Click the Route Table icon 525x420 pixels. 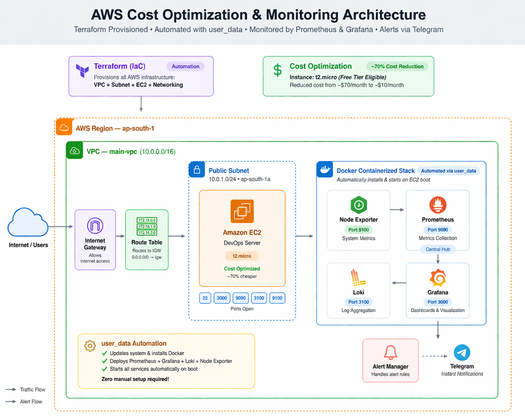pyautogui.click(x=147, y=226)
